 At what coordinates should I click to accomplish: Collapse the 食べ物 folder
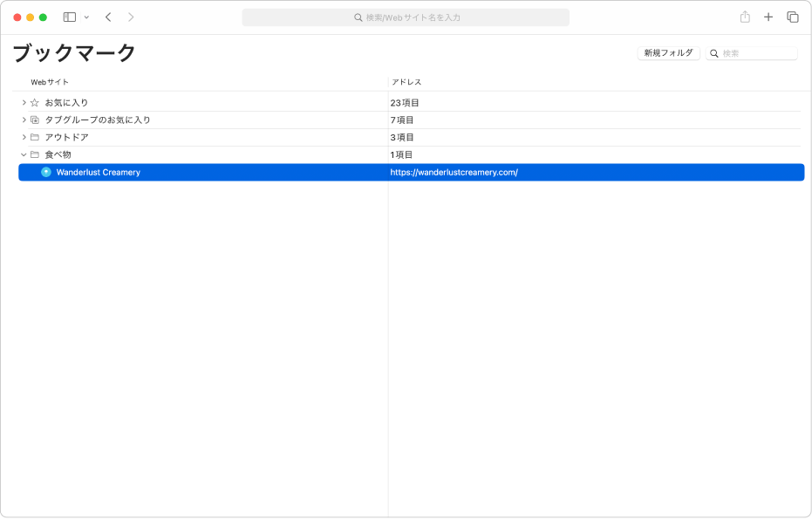(24, 154)
